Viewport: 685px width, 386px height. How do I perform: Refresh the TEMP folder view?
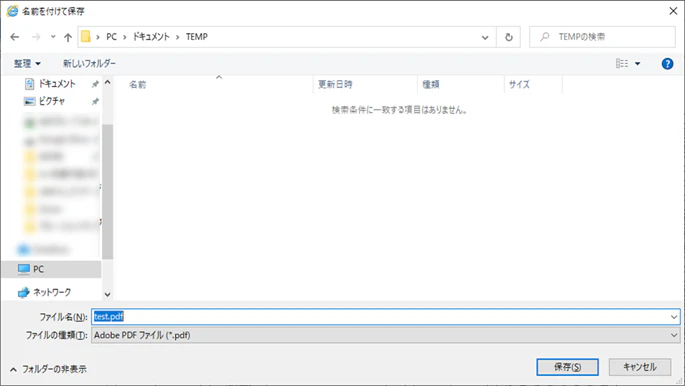(509, 37)
